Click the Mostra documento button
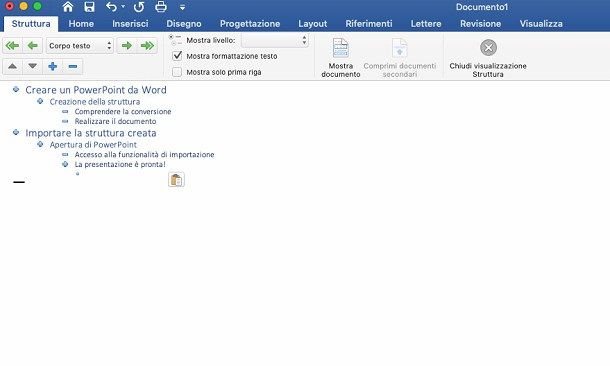 (x=341, y=58)
